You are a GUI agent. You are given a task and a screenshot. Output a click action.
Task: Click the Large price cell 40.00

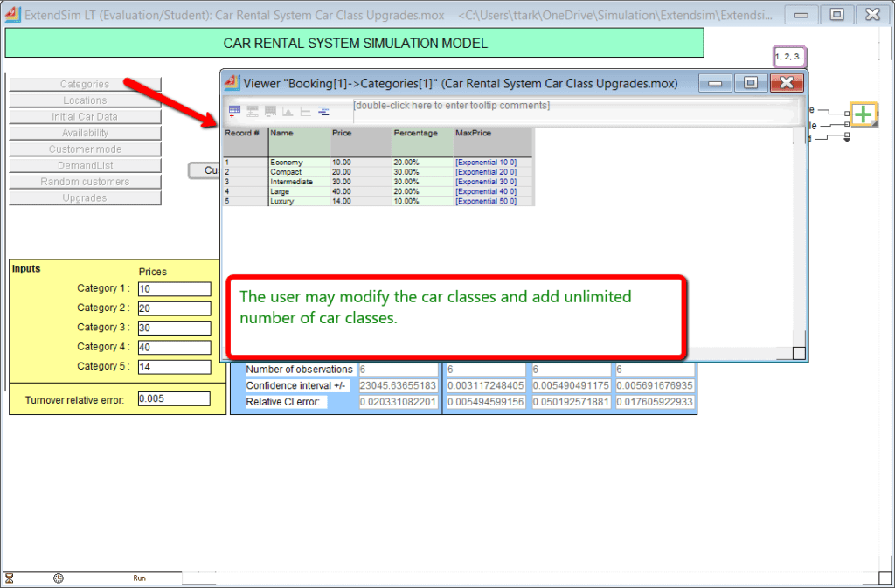pos(361,191)
